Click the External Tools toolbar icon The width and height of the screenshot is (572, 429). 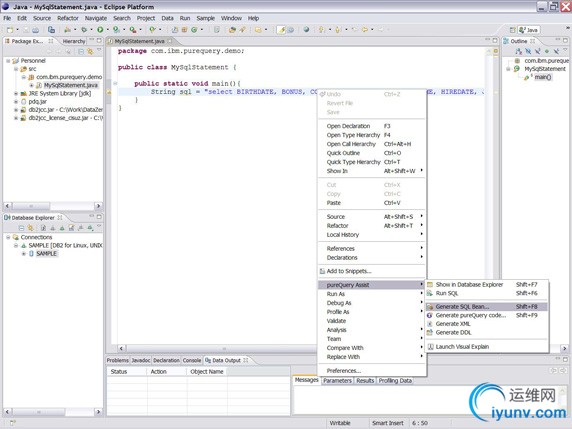133,30
